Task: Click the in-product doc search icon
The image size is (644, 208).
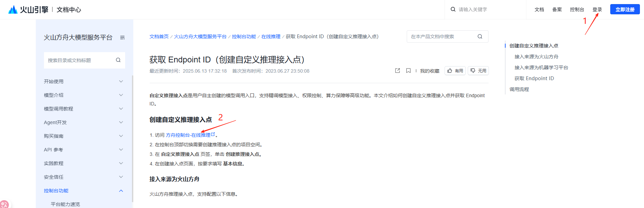Action: coord(480,36)
